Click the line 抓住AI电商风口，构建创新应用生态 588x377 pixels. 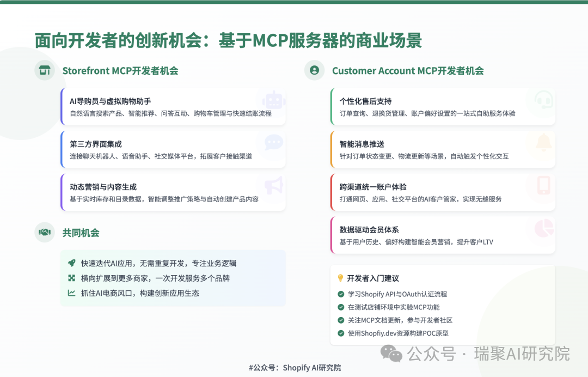pos(140,293)
